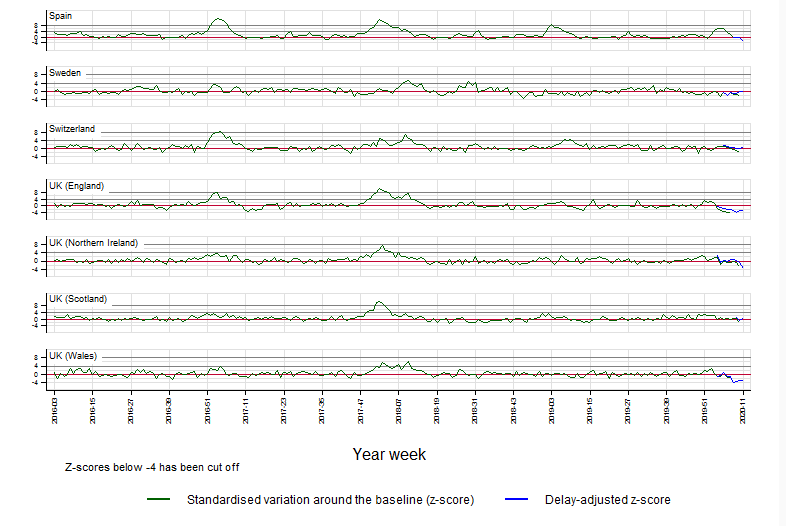Click the 'Year week' axis title

pos(389,454)
